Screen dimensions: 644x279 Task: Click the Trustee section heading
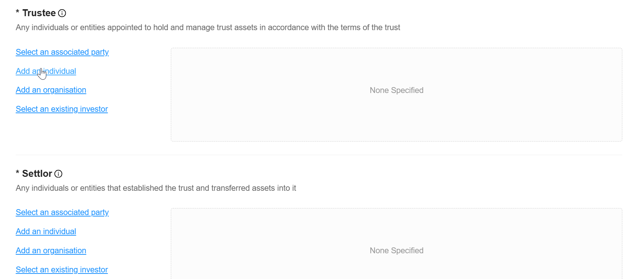coord(39,13)
